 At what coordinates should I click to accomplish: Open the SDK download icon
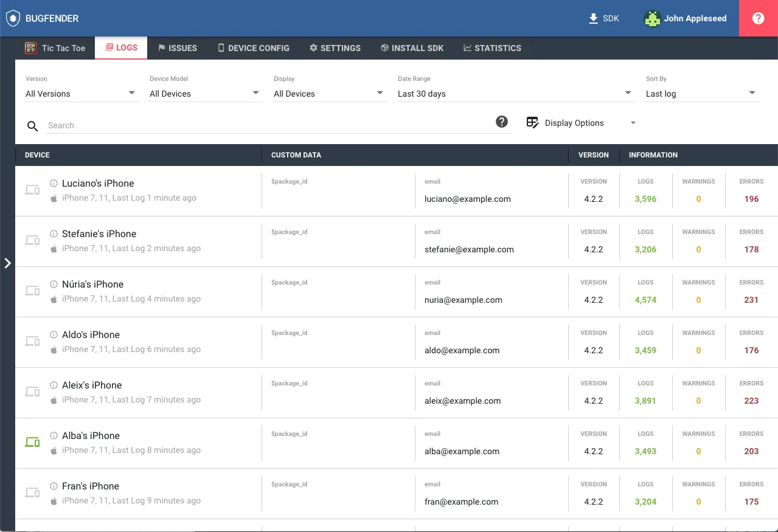[592, 18]
